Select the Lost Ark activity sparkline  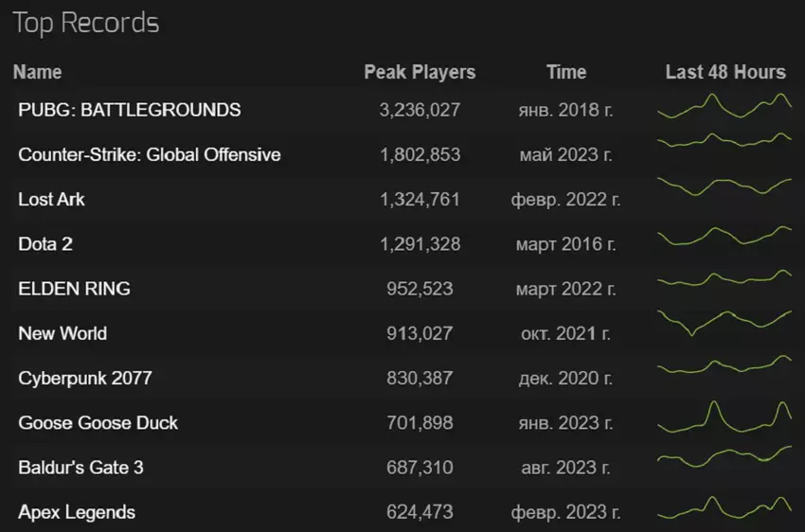point(724,185)
